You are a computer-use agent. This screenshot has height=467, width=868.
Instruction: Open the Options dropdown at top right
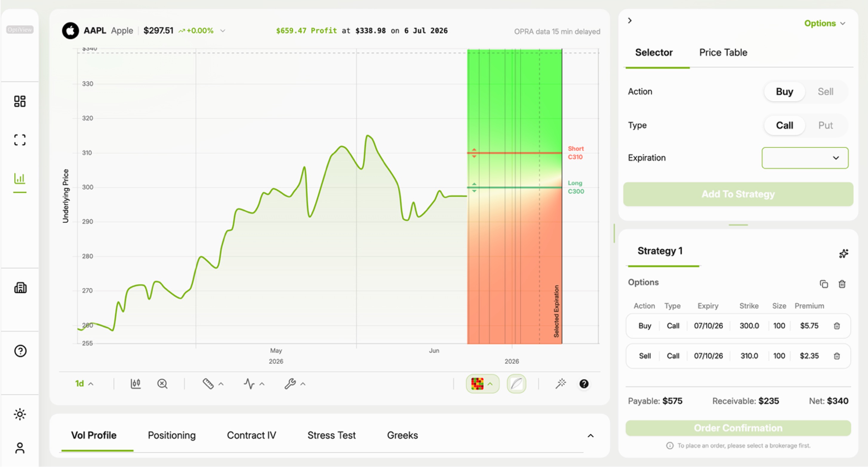click(824, 23)
